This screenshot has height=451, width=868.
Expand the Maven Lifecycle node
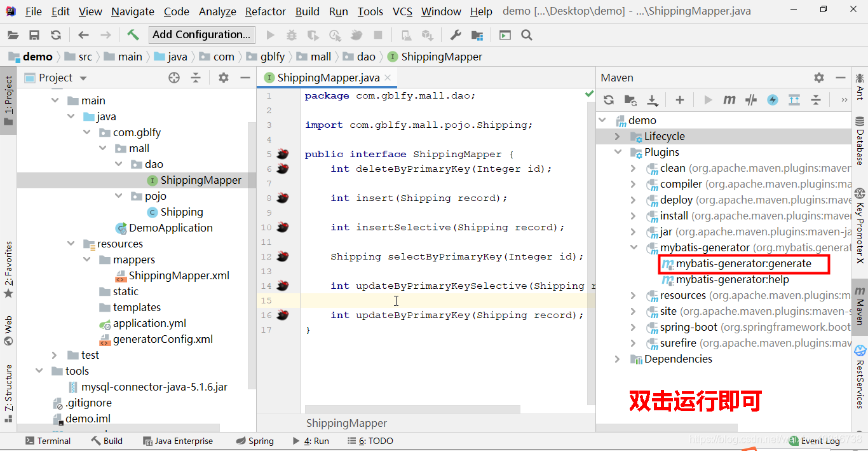tap(618, 136)
